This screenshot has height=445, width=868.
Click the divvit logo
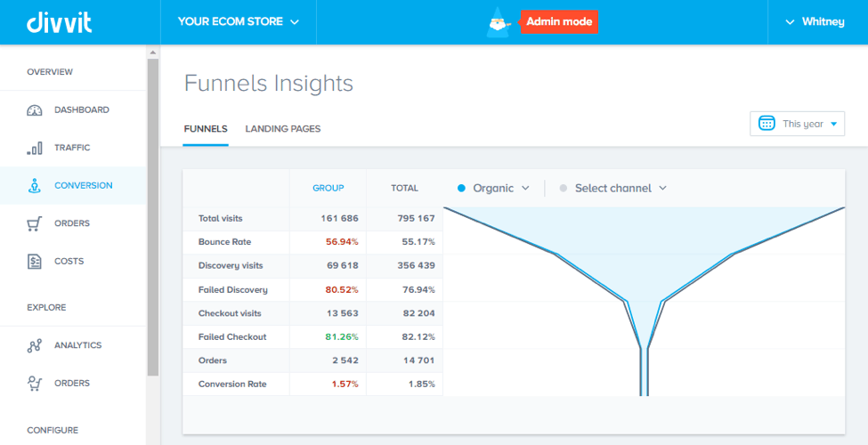tap(61, 21)
